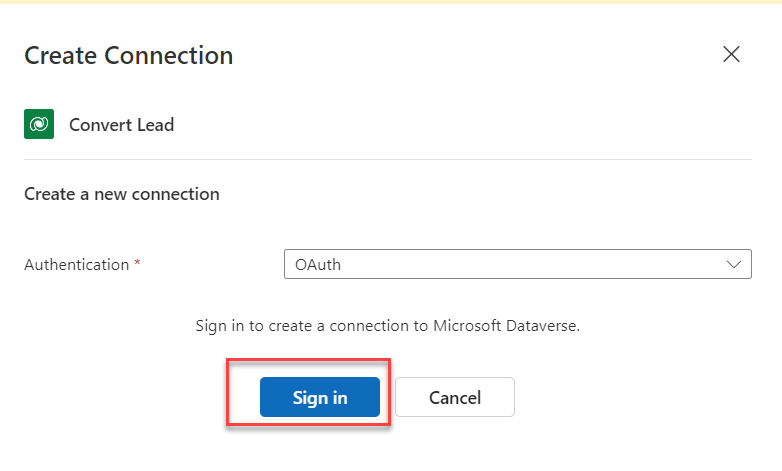Click the words Microsoft Dataverse
The height and width of the screenshot is (471, 782).
pyautogui.click(x=506, y=326)
